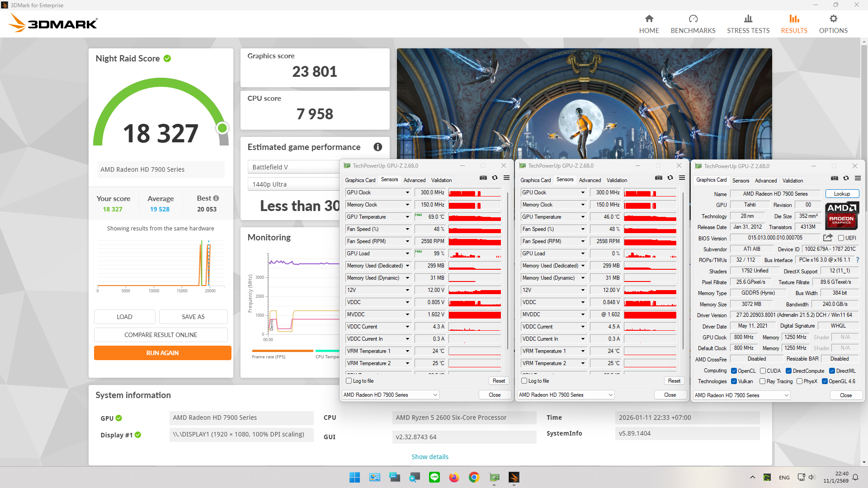Refresh sensors in second GPU-Z window
This screenshot has height=488, width=868.
[670, 178]
